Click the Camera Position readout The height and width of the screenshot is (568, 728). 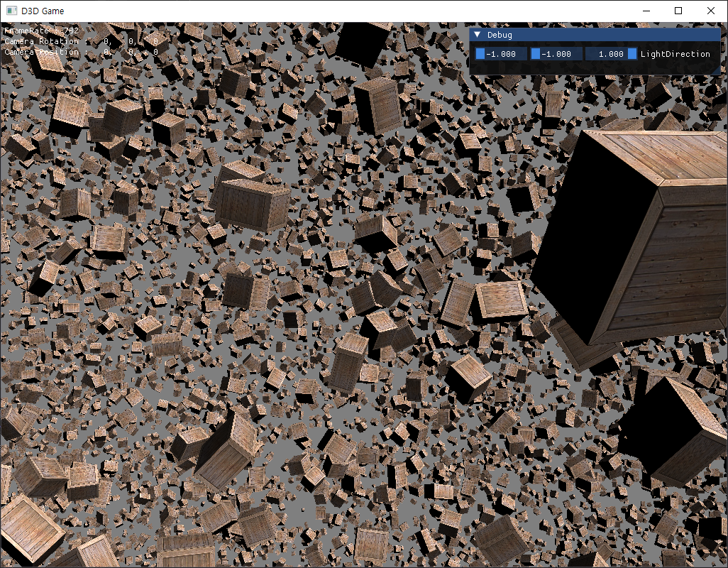click(82, 52)
